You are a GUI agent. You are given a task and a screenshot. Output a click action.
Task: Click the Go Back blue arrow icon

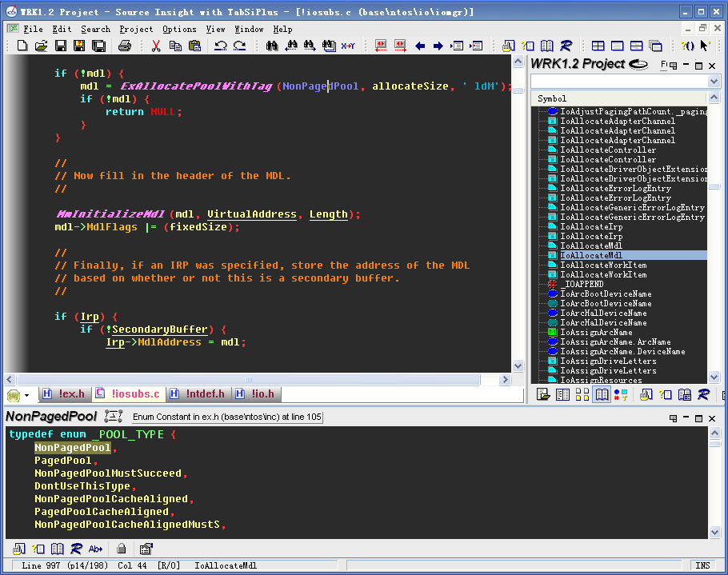point(420,46)
